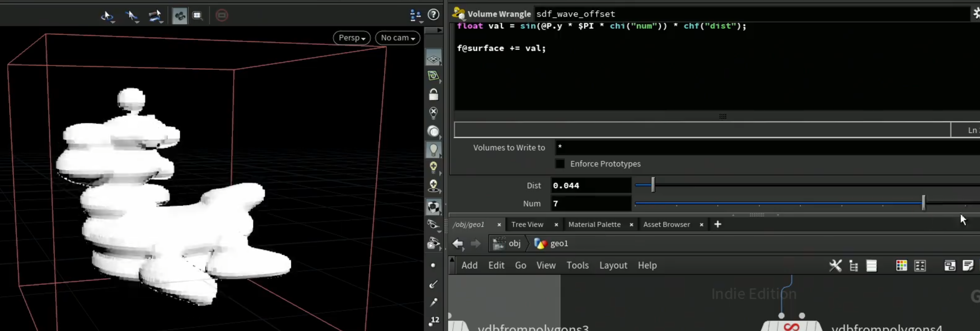Open the network editor wrench tools icon
980x331 pixels.
pos(835,265)
